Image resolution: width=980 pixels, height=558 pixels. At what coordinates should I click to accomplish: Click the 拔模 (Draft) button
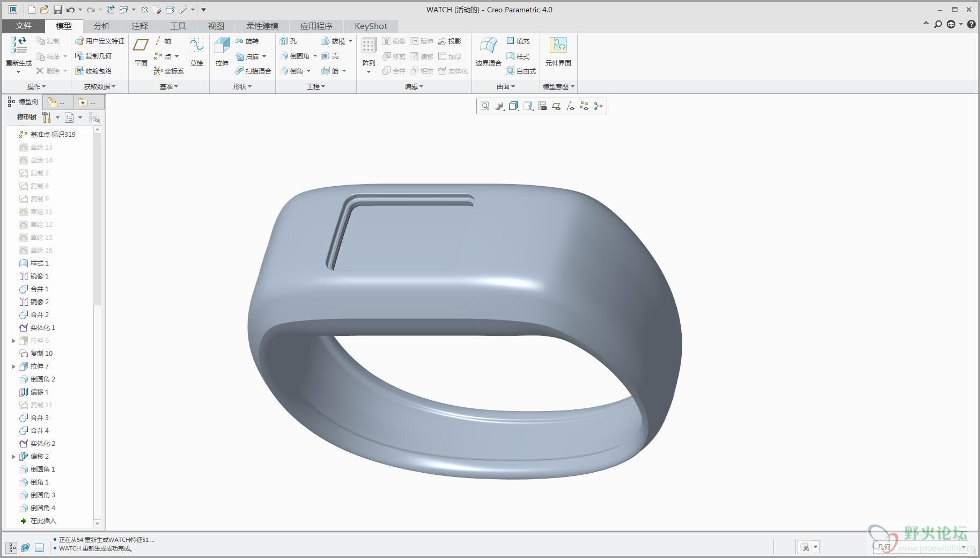click(333, 41)
